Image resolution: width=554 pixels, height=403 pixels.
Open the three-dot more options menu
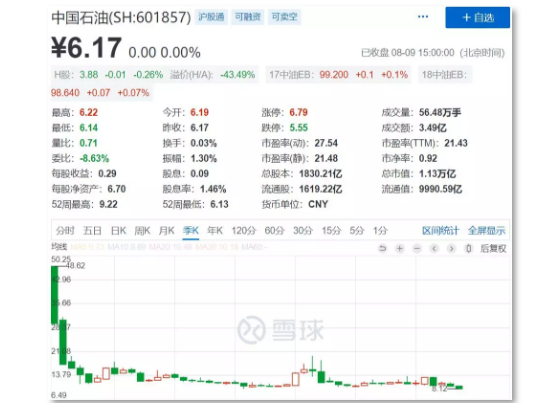point(423,17)
